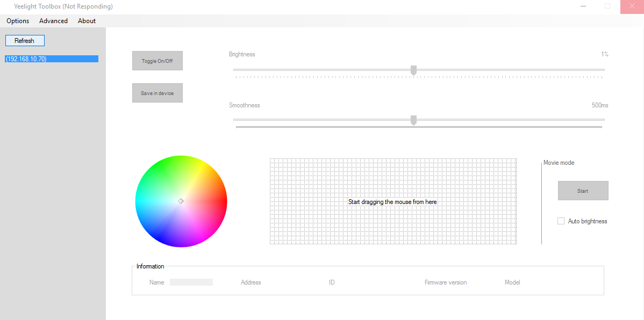Open the About menu
The image size is (644, 320).
pos(87,21)
